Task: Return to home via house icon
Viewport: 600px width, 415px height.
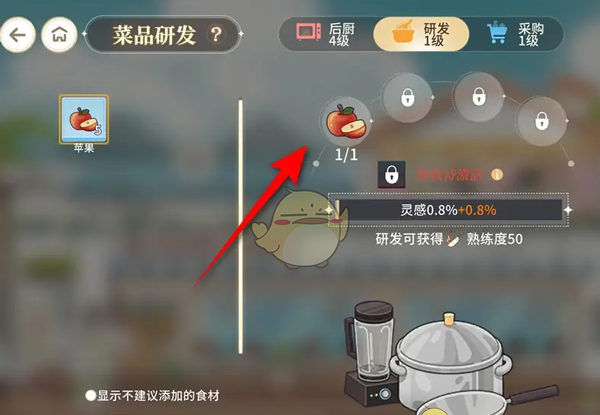Action: click(59, 34)
